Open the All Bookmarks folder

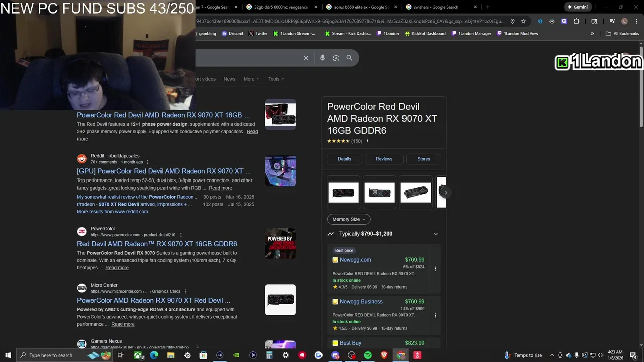click(622, 34)
